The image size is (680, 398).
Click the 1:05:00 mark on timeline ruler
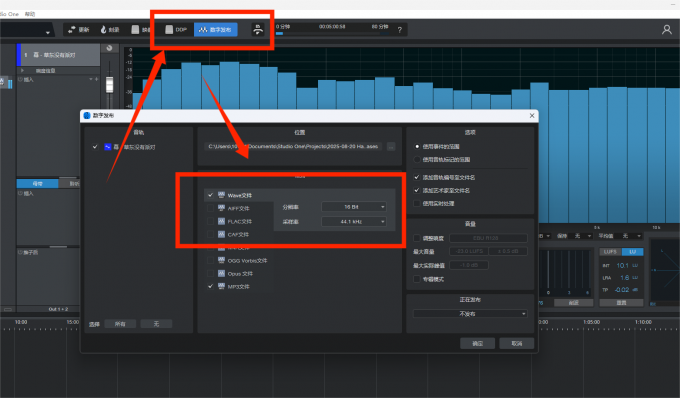[591, 322]
